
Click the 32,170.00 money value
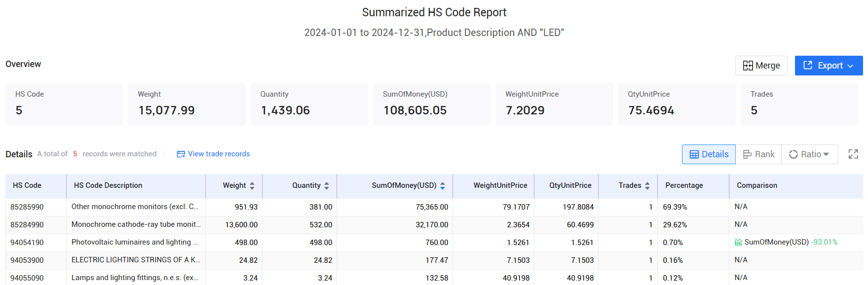(432, 225)
